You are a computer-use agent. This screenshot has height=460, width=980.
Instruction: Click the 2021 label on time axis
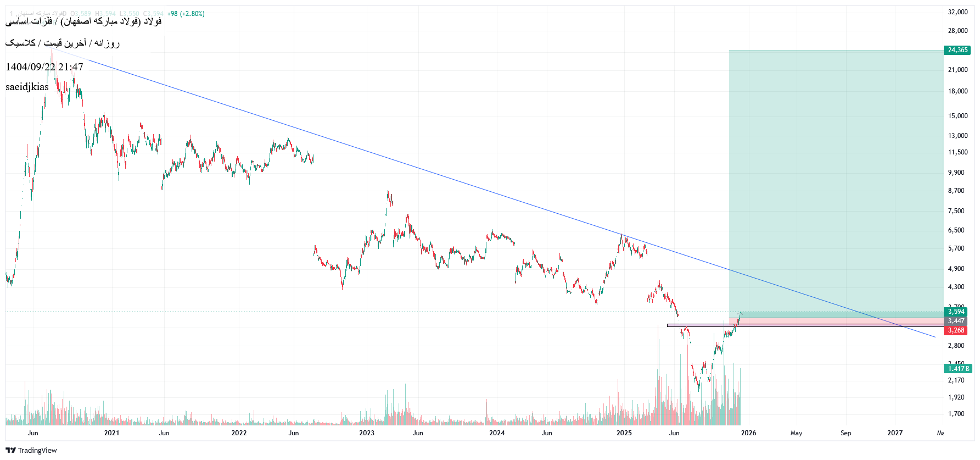[111, 433]
